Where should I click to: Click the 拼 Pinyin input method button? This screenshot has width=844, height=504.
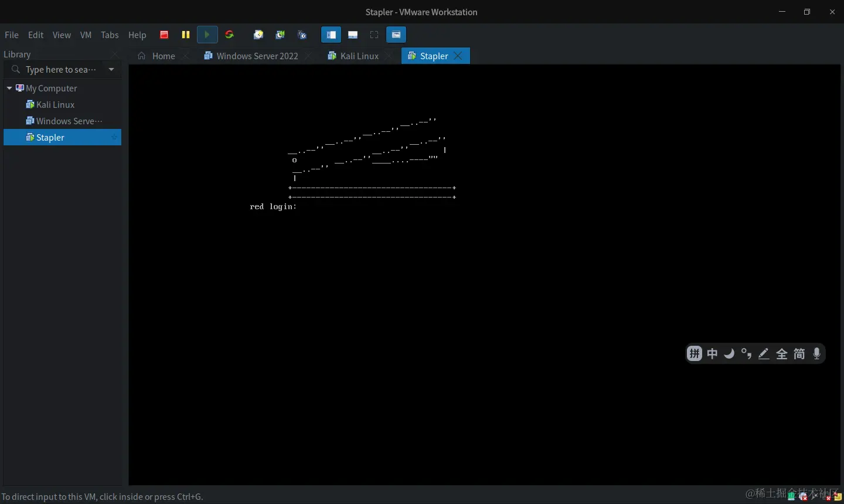click(x=695, y=353)
